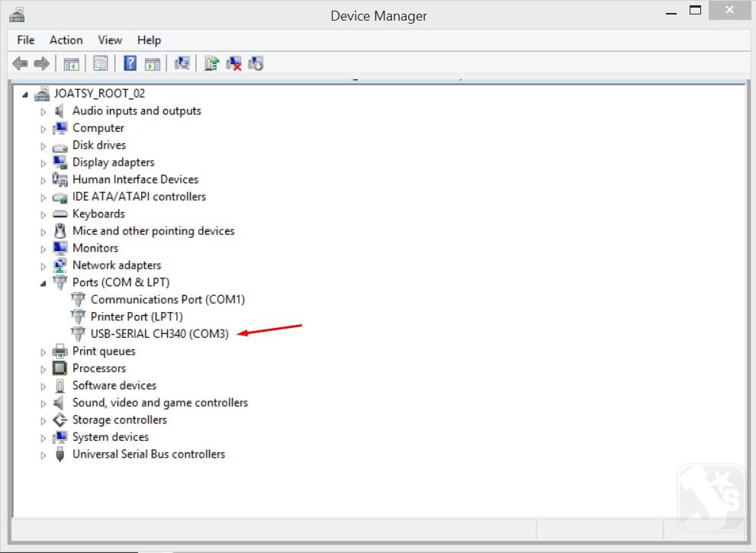Select the Ports (COM & LPT) connector icon

(60, 282)
